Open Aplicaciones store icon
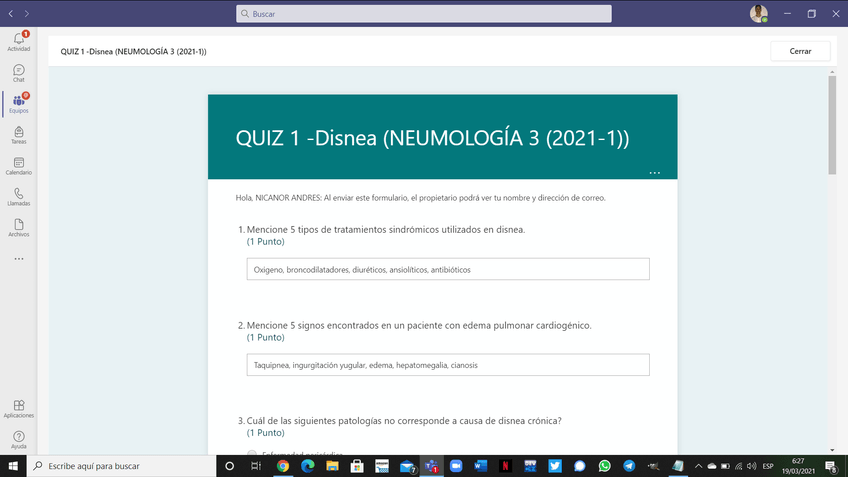 pos(18,409)
